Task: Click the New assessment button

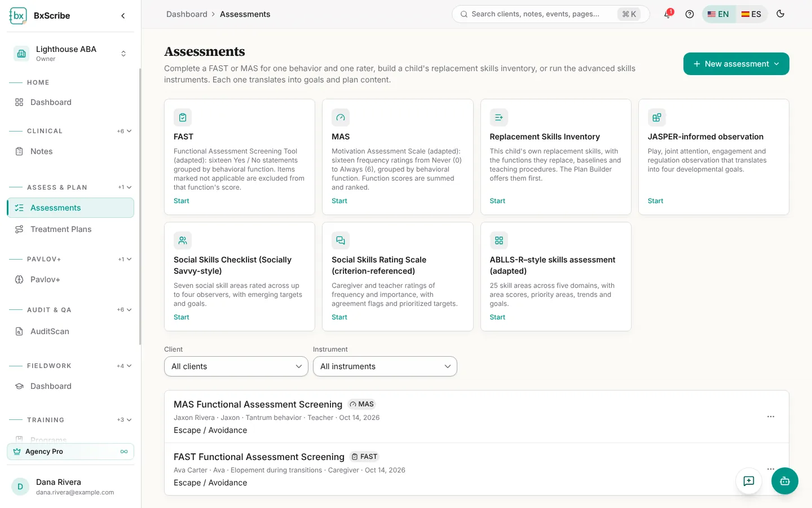Action: point(736,64)
